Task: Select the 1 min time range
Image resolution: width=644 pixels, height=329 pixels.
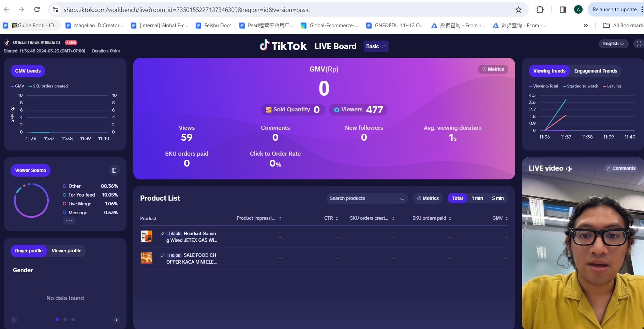Action: 477,198
